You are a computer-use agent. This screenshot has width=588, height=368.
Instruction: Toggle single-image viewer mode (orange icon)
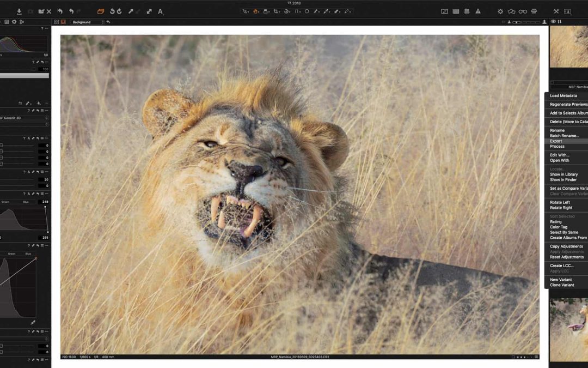point(63,22)
